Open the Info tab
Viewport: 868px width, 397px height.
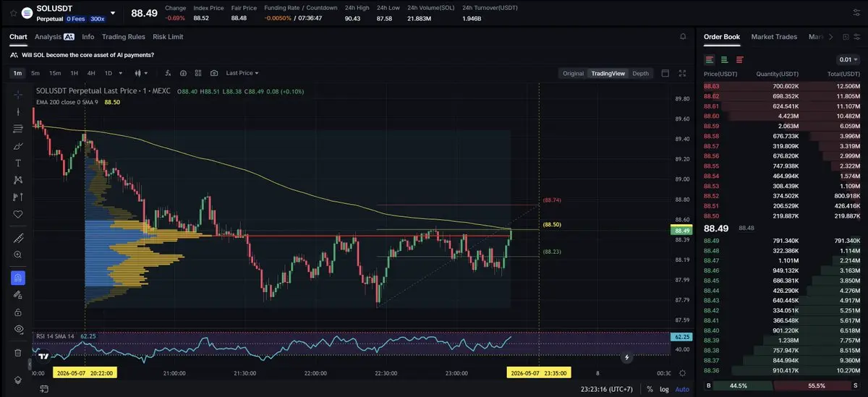click(x=88, y=36)
